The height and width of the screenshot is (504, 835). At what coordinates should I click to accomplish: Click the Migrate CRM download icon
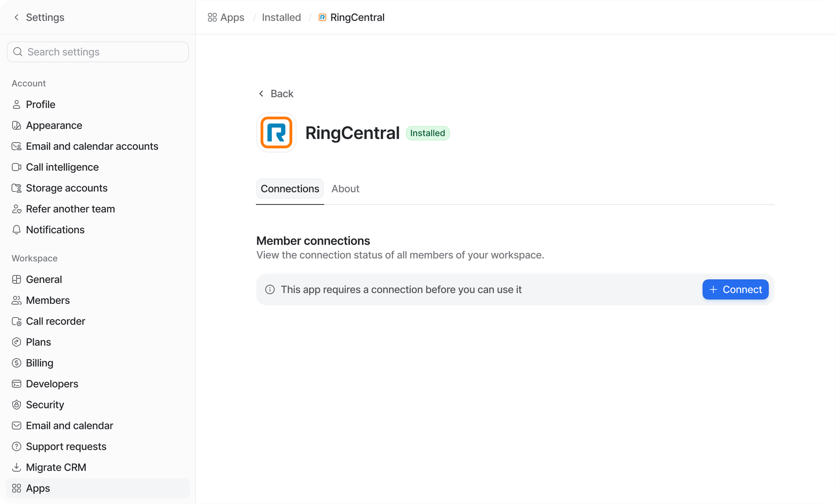(x=16, y=467)
